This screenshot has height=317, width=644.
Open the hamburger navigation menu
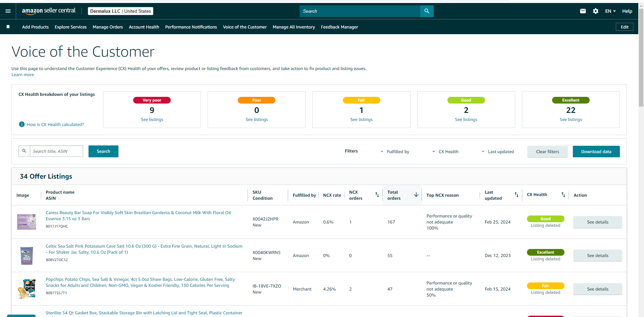[x=8, y=11]
